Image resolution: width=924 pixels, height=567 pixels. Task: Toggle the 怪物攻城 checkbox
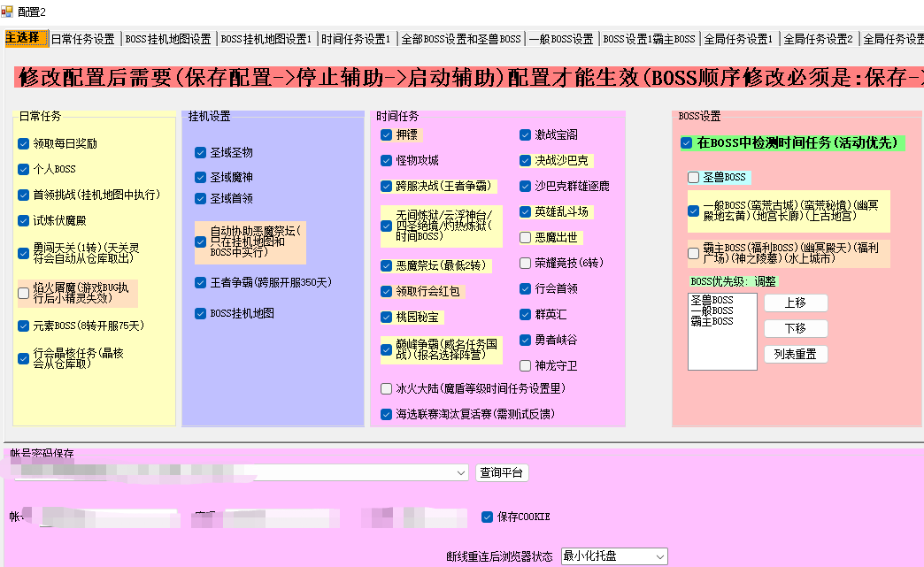coord(386,160)
